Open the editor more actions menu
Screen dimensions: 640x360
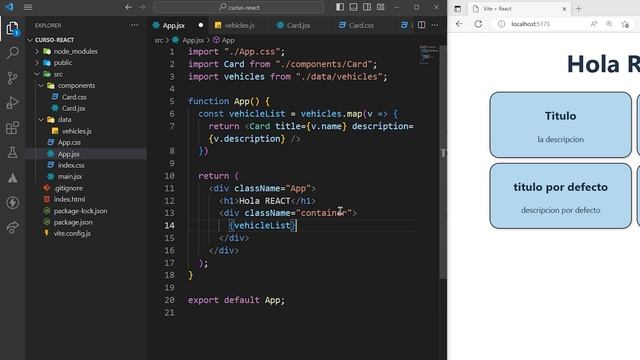click(x=435, y=25)
